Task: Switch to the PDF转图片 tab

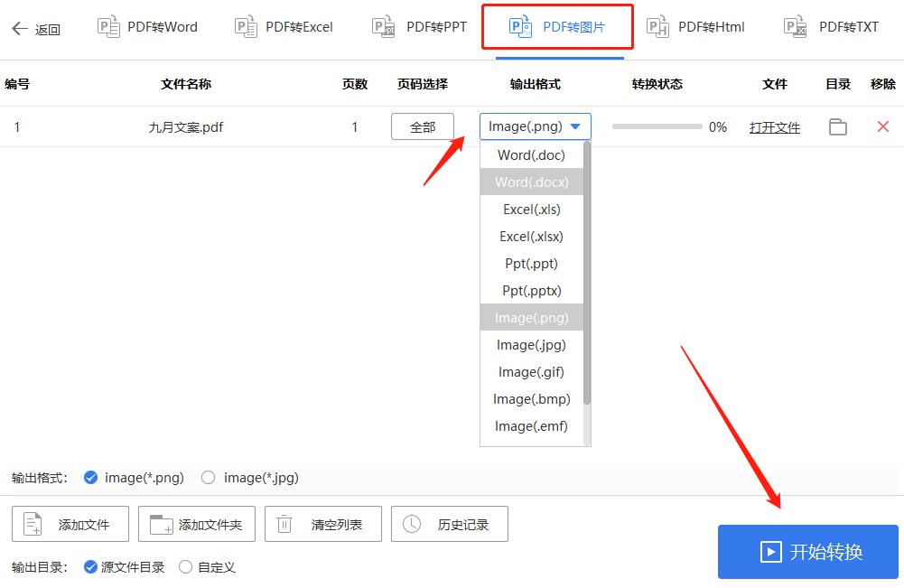Action: click(x=557, y=27)
